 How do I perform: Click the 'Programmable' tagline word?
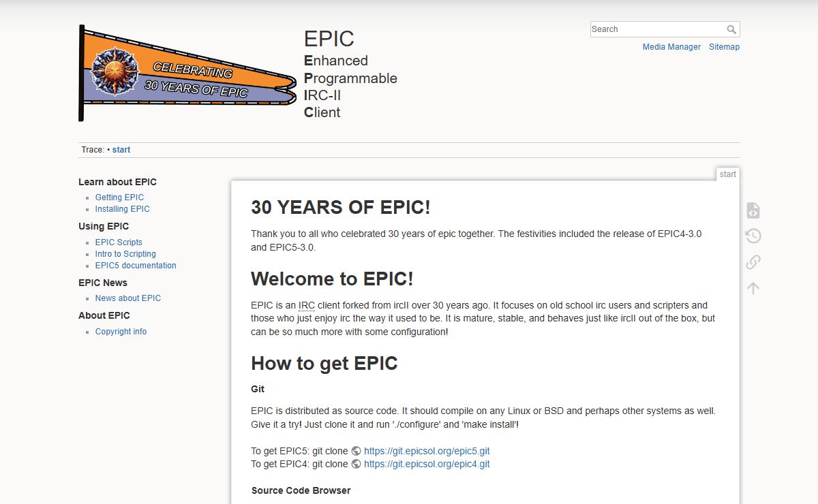[x=350, y=78]
